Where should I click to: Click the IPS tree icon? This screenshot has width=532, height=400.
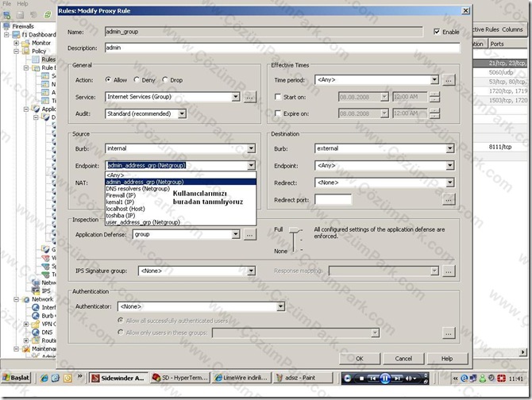click(x=36, y=290)
